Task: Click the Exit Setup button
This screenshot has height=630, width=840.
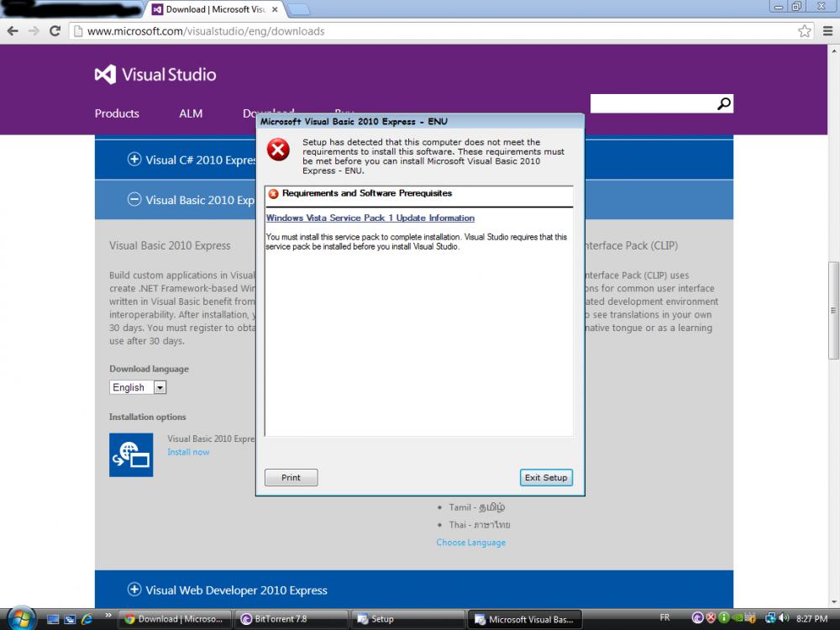Action: coord(546,477)
